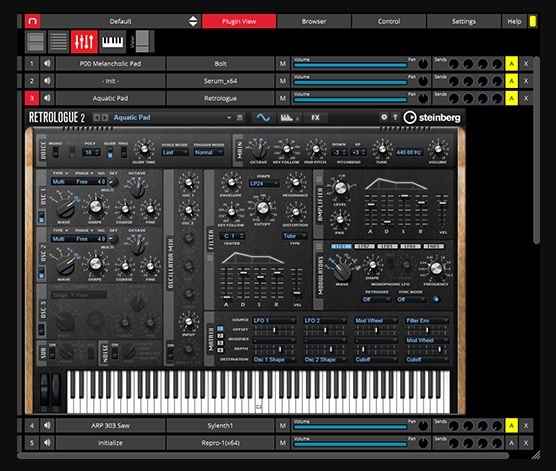The image size is (556, 471).
Task: Open the Default preset selector arrows
Action: pyautogui.click(x=193, y=21)
